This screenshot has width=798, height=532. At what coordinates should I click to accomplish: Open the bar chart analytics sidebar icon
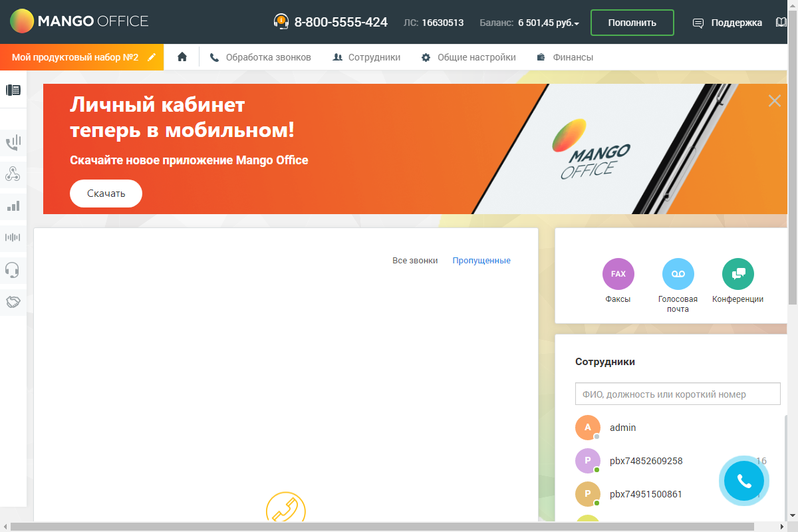point(13,206)
